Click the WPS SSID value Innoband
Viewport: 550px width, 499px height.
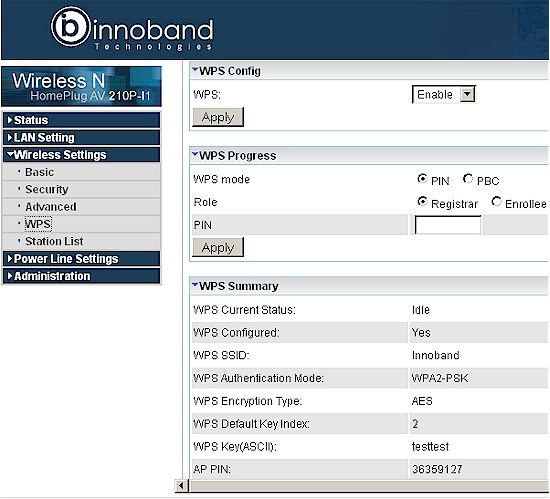tap(435, 355)
